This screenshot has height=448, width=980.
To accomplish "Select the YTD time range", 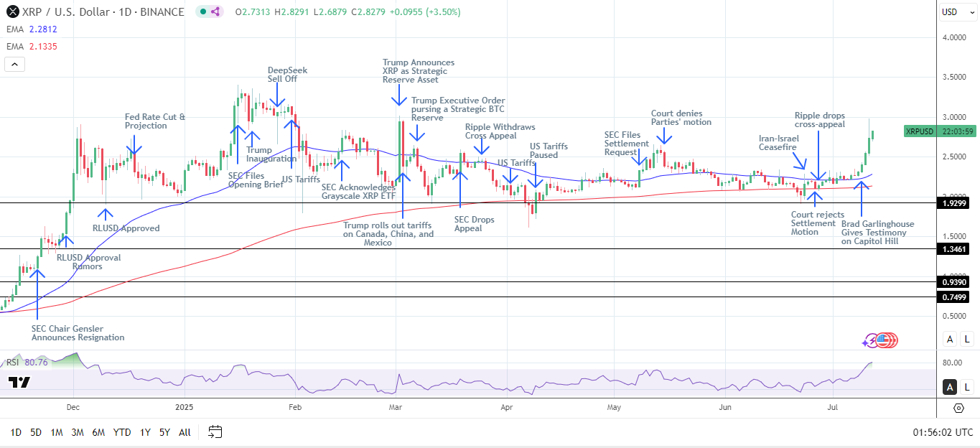I will pos(122,432).
